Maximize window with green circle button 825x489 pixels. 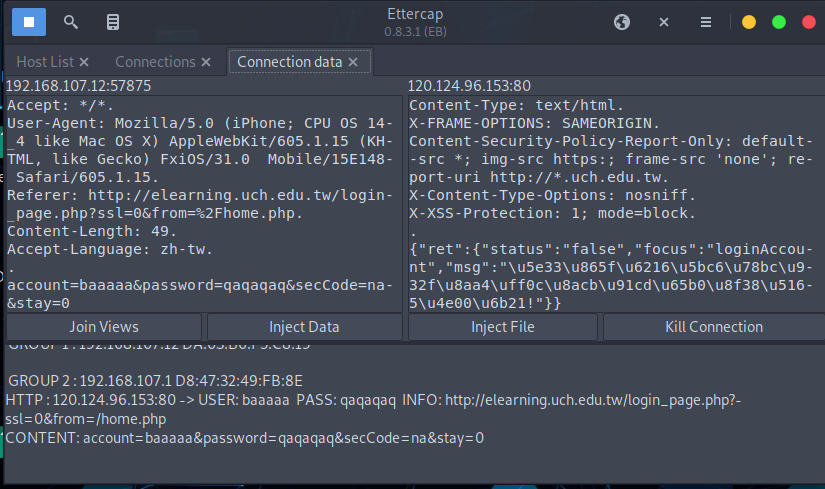tap(779, 22)
